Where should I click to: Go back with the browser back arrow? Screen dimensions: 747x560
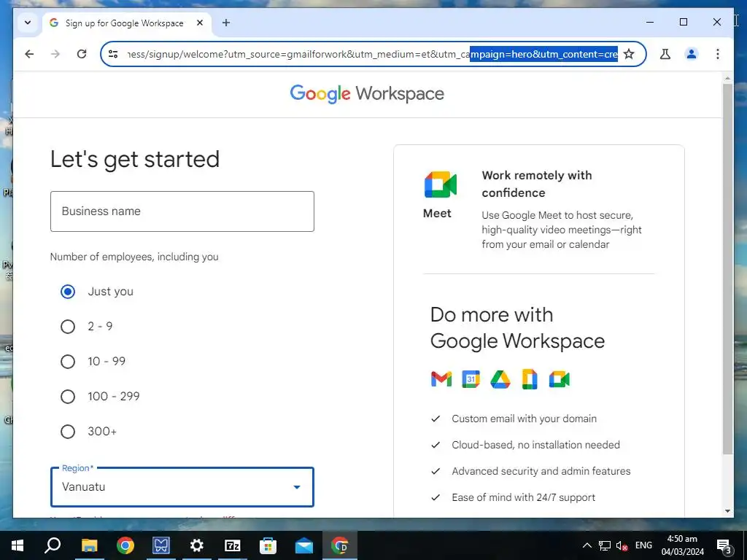(29, 54)
